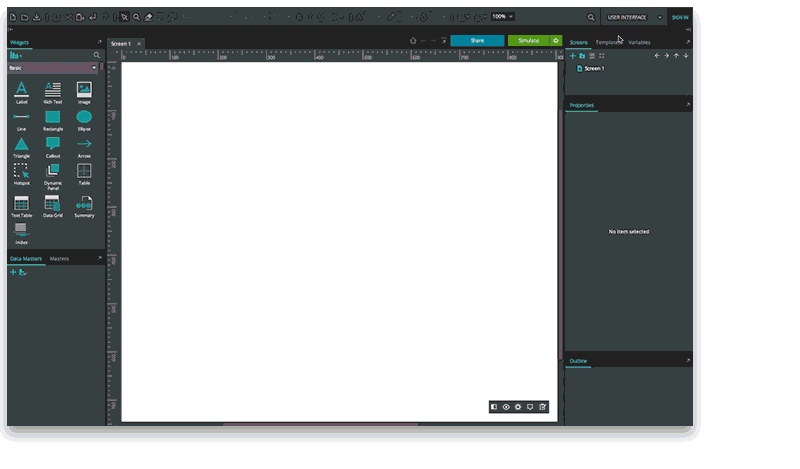Click the Share button
The width and height of the screenshot is (800, 469).
[477, 41]
